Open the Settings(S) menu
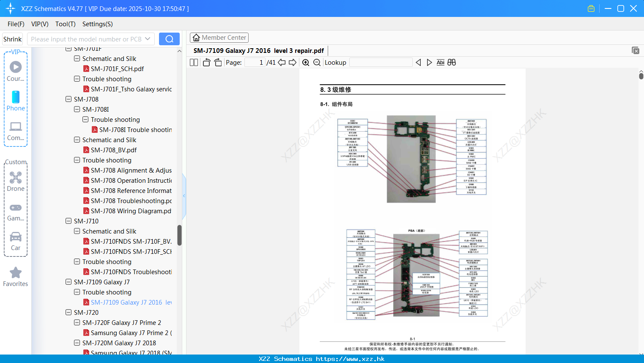644x363 pixels. coord(98,24)
